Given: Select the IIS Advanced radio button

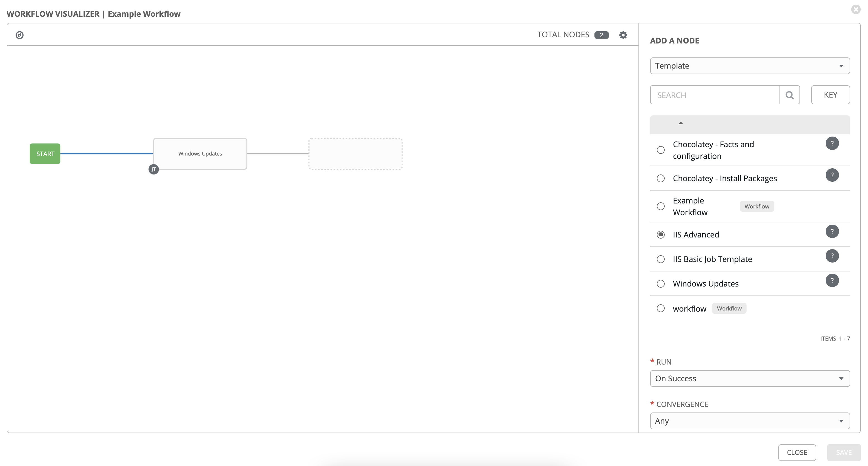Looking at the screenshot, I should point(661,234).
